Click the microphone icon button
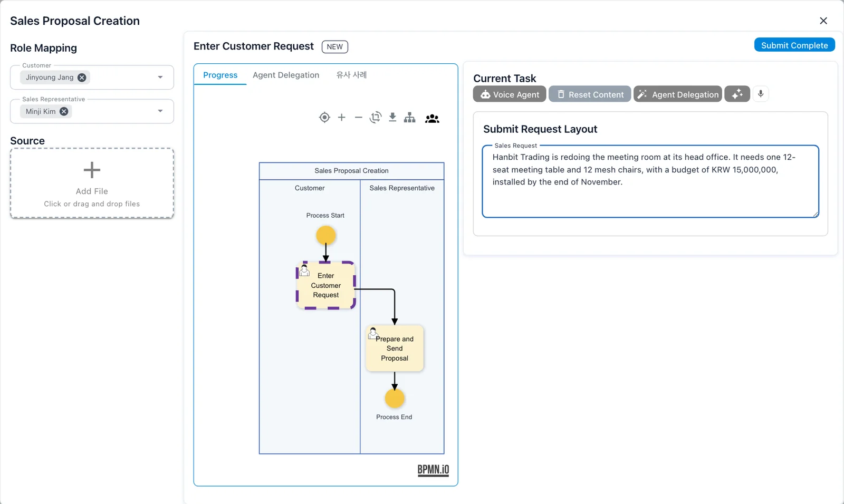This screenshot has width=844, height=504. 761,94
